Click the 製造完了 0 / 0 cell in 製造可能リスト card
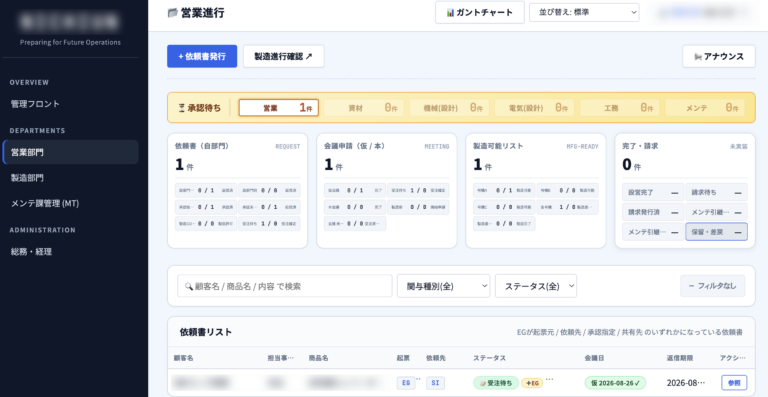The height and width of the screenshot is (397, 768). point(504,224)
